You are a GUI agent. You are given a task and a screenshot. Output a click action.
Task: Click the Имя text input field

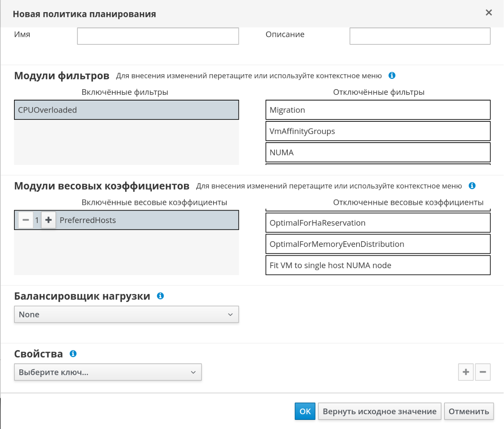tap(158, 36)
